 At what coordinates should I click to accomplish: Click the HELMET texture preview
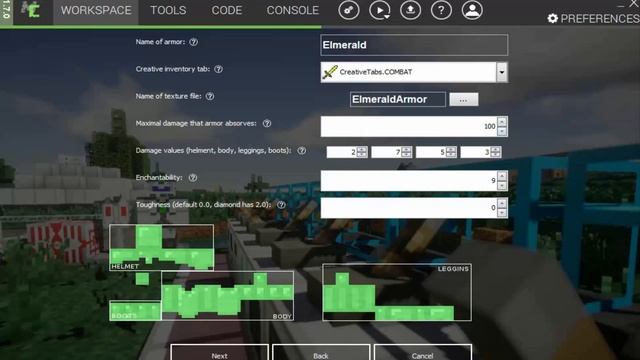pos(162,247)
